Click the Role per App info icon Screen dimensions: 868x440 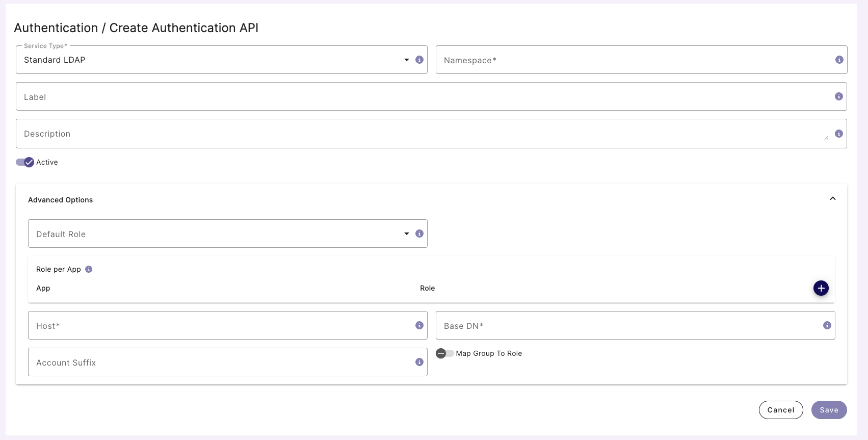[89, 269]
